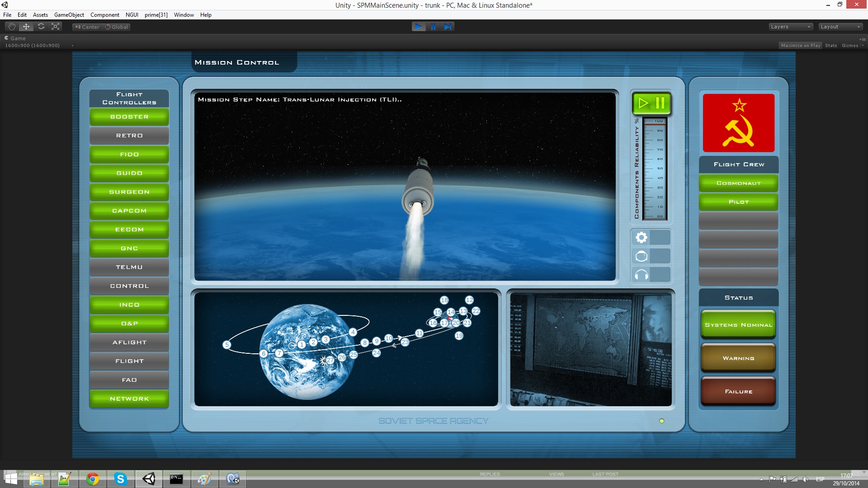Open the 1600x900 resolution dropdown
The image size is (868, 488).
39,45
